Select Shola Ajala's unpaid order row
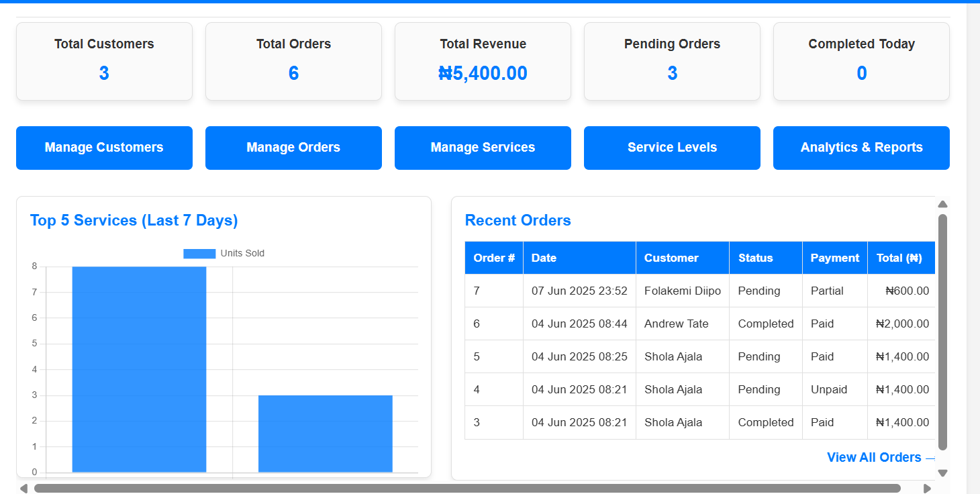 pyautogui.click(x=682, y=389)
